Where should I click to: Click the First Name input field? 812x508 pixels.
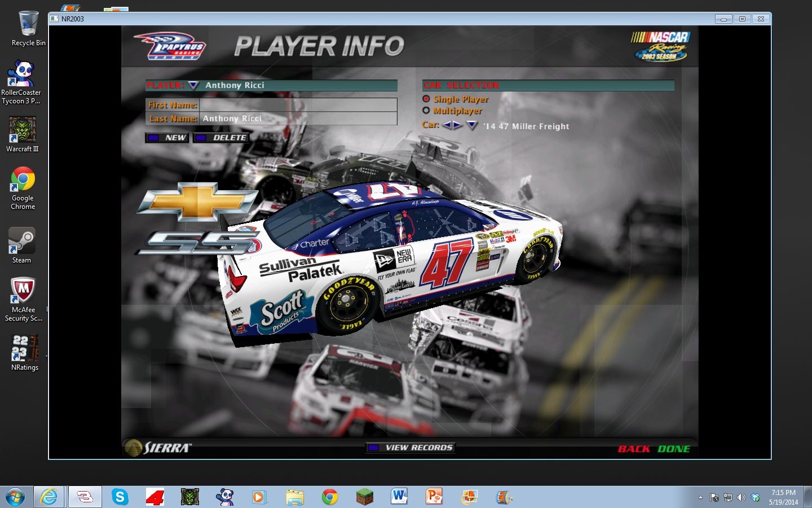coord(298,105)
